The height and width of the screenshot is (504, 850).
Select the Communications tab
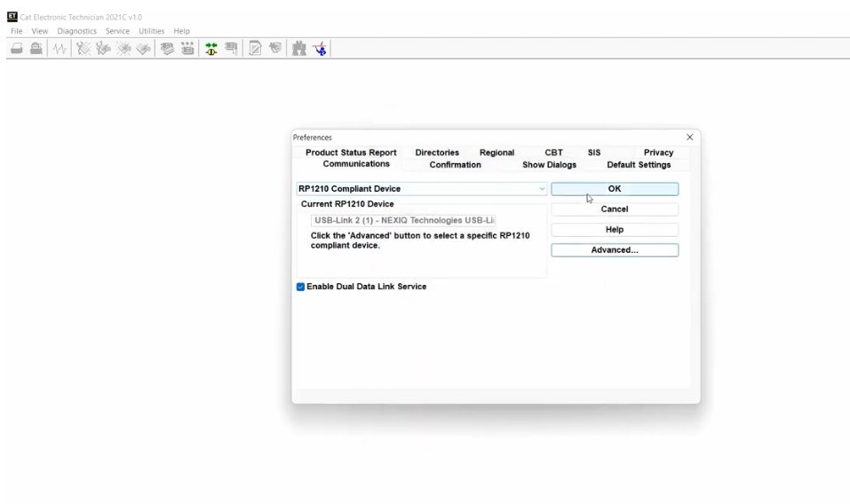356,164
